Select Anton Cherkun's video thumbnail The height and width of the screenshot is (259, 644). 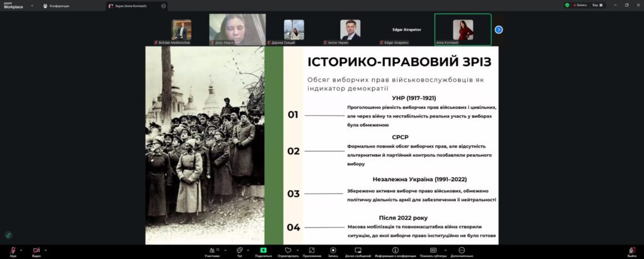[x=350, y=30]
